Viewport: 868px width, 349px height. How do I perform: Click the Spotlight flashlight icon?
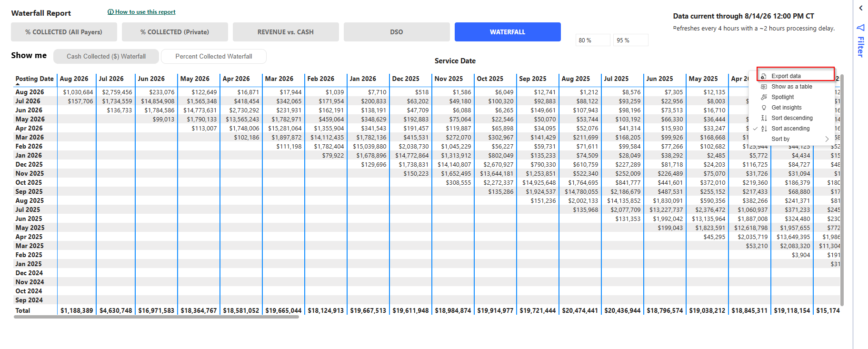[x=764, y=97]
